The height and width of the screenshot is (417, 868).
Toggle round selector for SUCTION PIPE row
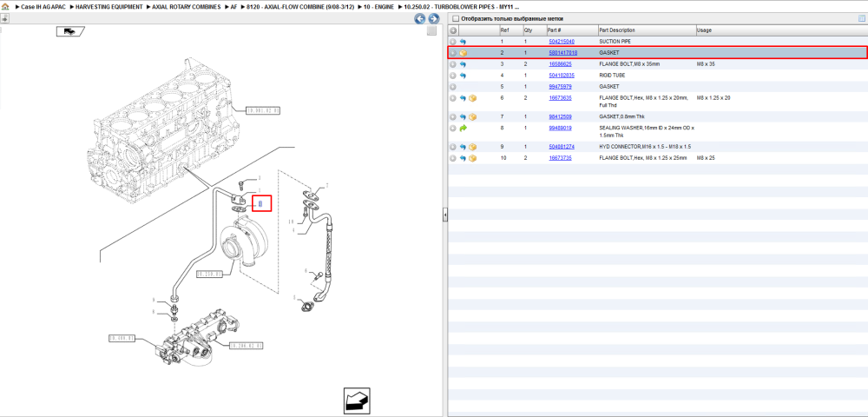click(453, 42)
